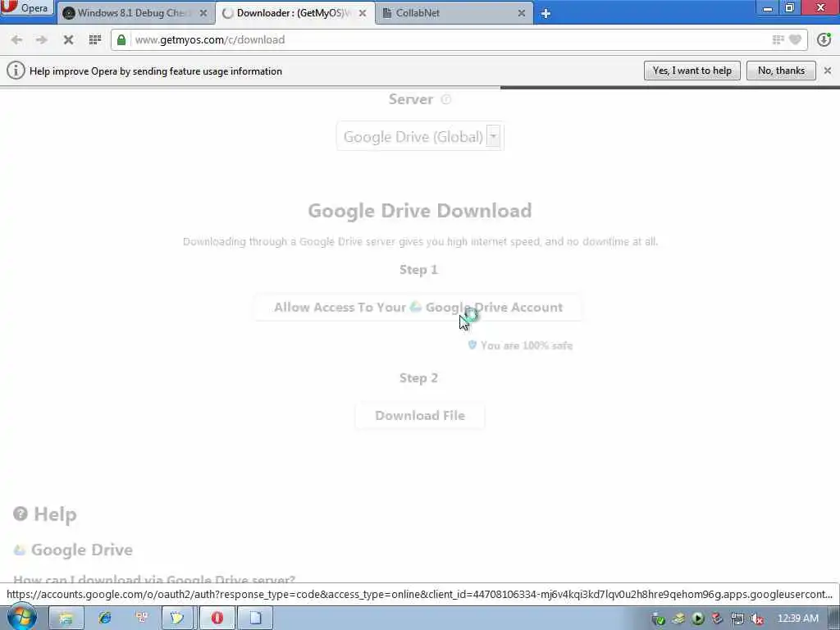
Task: Open the Opera main menu button
Action: 25,7
